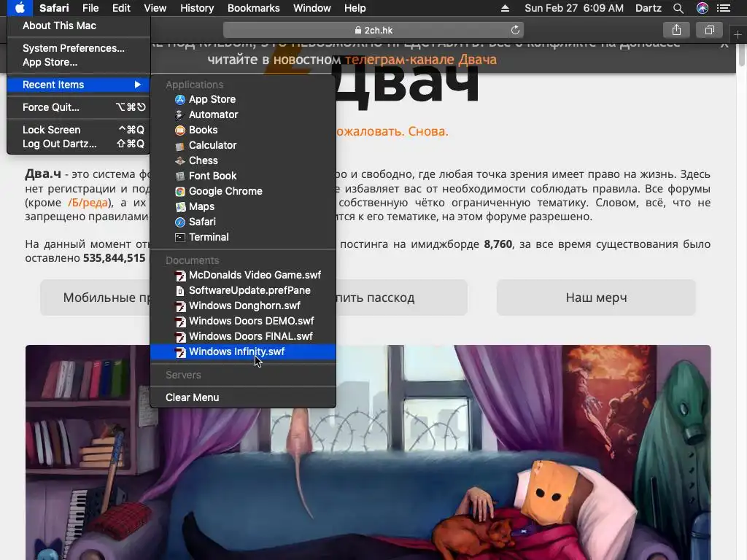Select Clear Menu in Recent Items
747x560 pixels.
(x=243, y=397)
